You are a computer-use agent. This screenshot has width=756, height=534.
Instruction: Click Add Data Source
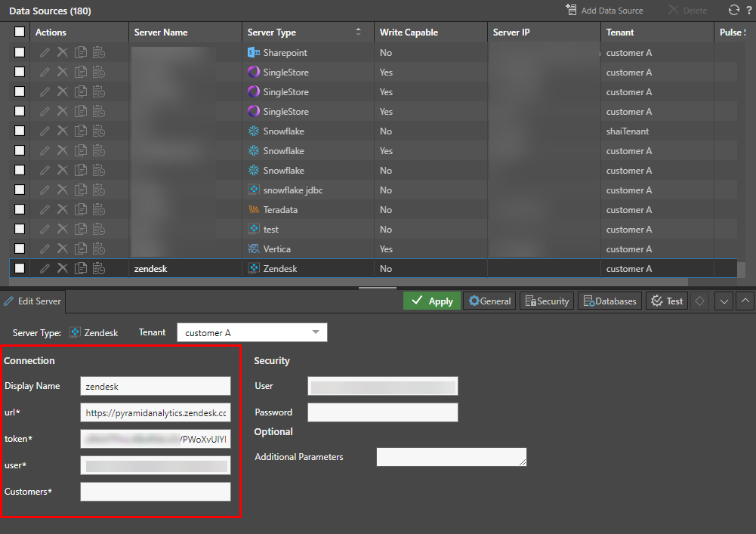click(x=604, y=11)
